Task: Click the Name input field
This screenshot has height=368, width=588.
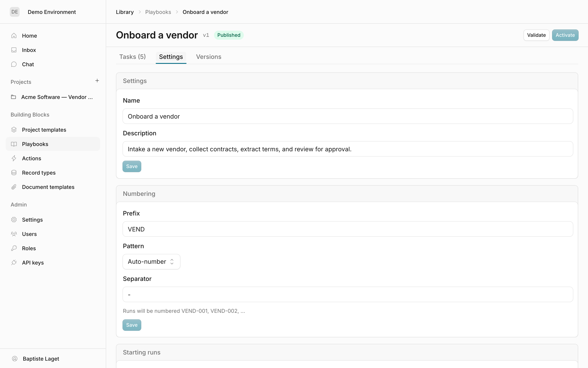Action: 348,116
